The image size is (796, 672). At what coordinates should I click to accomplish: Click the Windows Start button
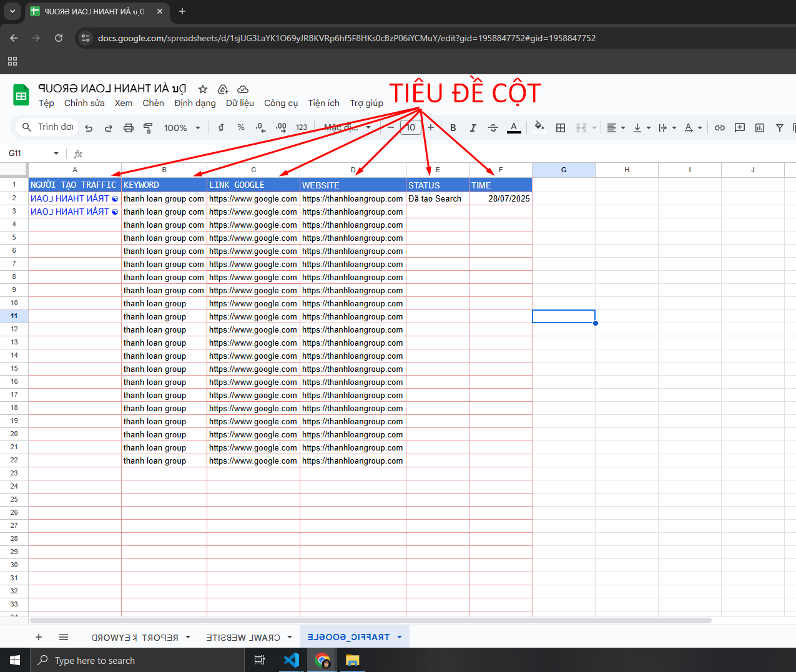coord(15,660)
